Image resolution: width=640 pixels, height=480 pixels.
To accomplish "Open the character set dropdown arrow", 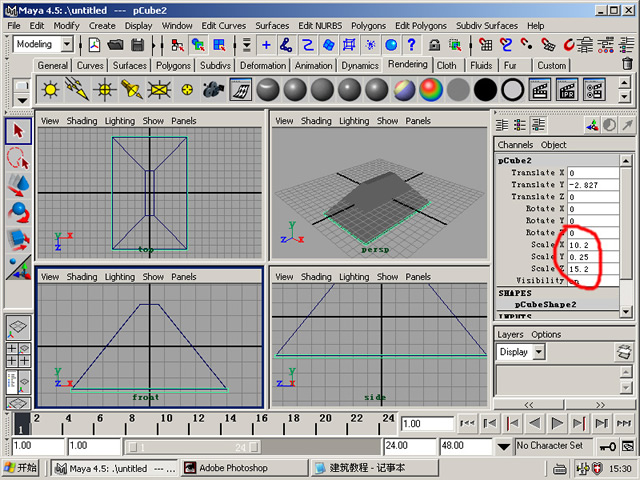I will [504, 447].
